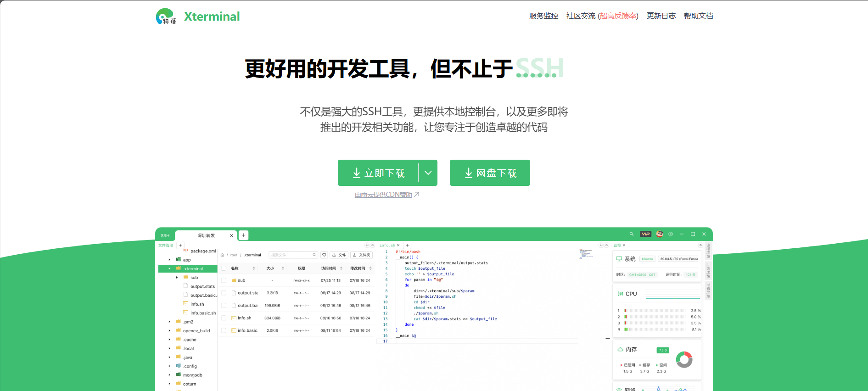Click the 网盘下载 button
Screen dimensions: 868x391
[x=490, y=173]
